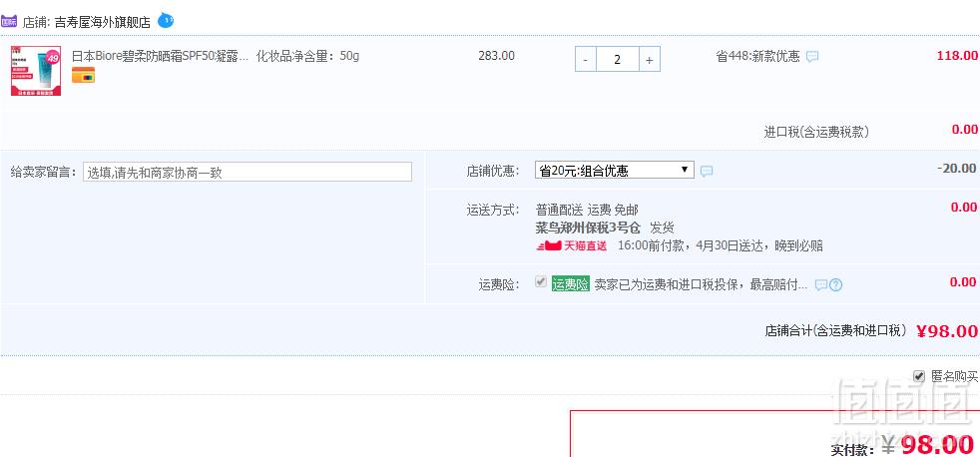Click the 化妆品净含量：50g specification text
The image size is (980, 457).
click(307, 56)
